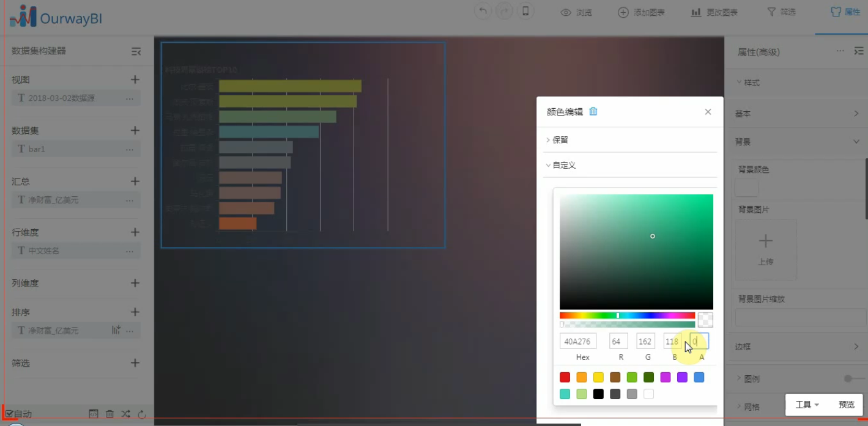Viewport: 868px width, 426px height.
Task: Click the mobile preview icon in top toolbar
Action: 525,11
